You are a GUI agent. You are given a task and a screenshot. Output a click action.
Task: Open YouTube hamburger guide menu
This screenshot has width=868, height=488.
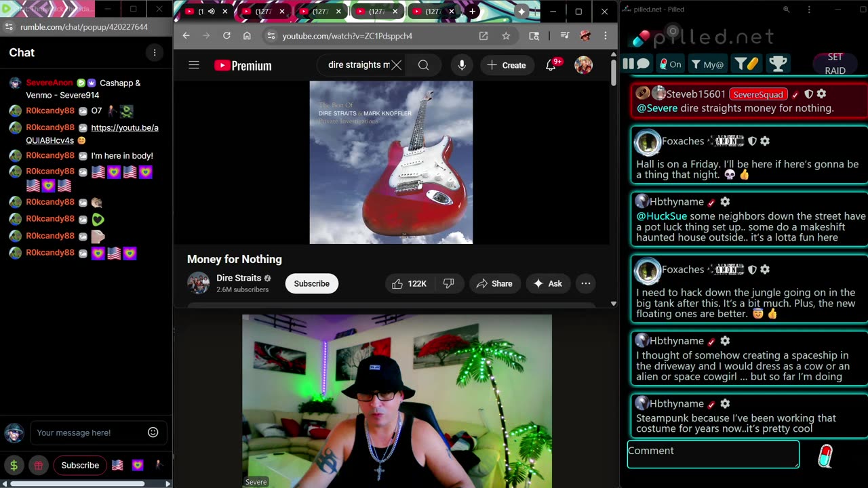point(194,65)
